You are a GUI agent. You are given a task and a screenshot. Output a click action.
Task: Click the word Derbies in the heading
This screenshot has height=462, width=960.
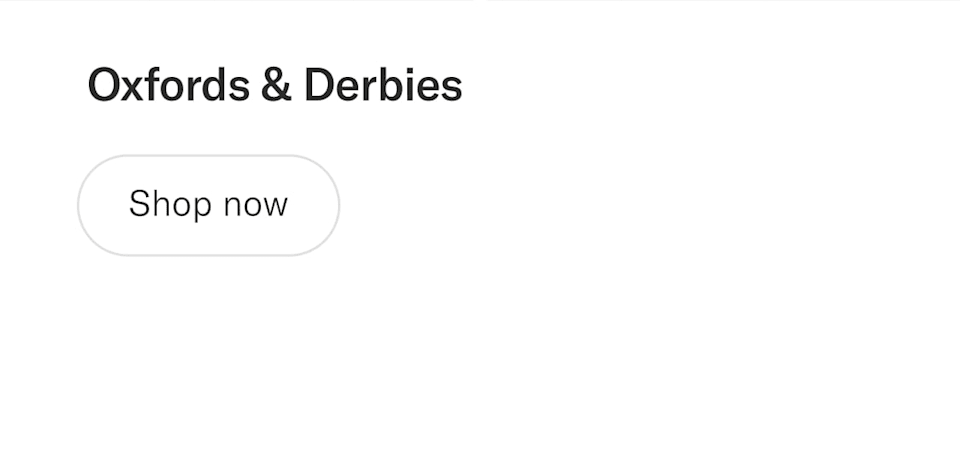[x=383, y=84]
